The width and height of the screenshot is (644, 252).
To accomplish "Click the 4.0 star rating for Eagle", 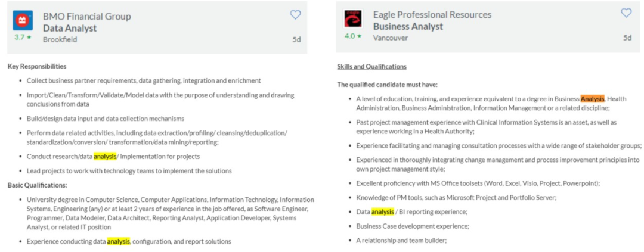I will click(353, 36).
